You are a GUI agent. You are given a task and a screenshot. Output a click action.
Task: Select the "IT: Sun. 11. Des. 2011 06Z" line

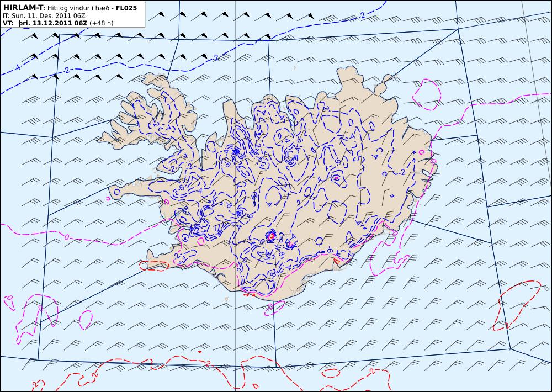44,16
